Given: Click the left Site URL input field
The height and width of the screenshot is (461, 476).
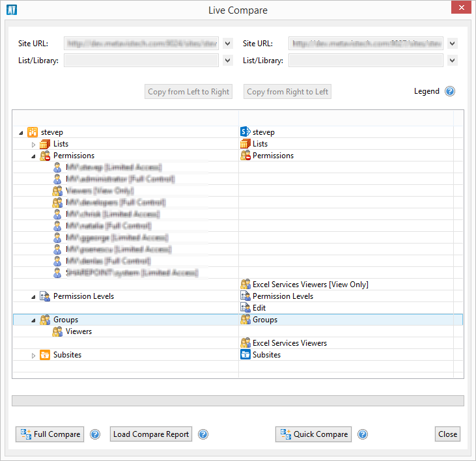Looking at the screenshot, I should pos(141,44).
